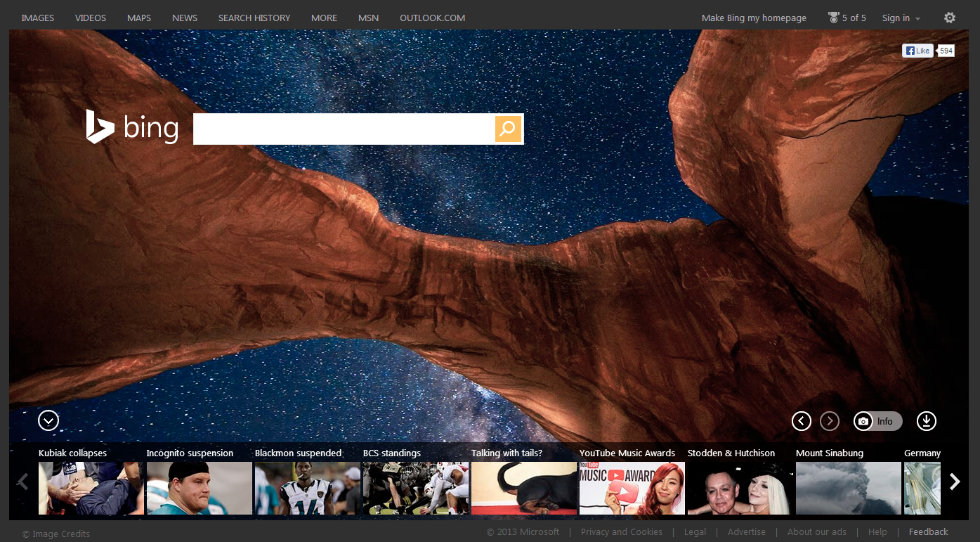Open SEARCH HISTORY
The image size is (980, 542).
[x=254, y=18]
